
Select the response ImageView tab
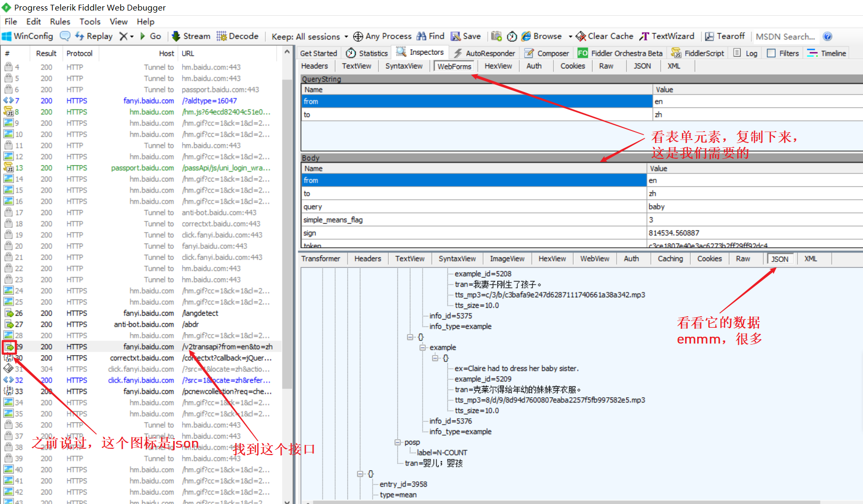[x=507, y=258]
